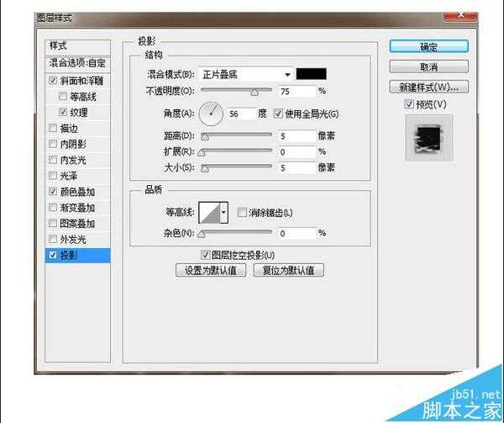Click the 杂色 value input field
Viewport: 504px width, 423px height.
pos(297,233)
